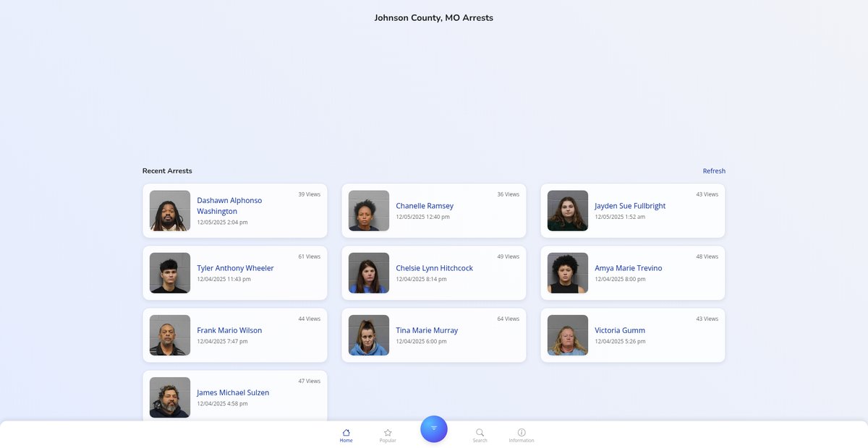Click the 12/04/2025 8:00 pm timestamp
The height and width of the screenshot is (448, 868).
click(x=621, y=279)
